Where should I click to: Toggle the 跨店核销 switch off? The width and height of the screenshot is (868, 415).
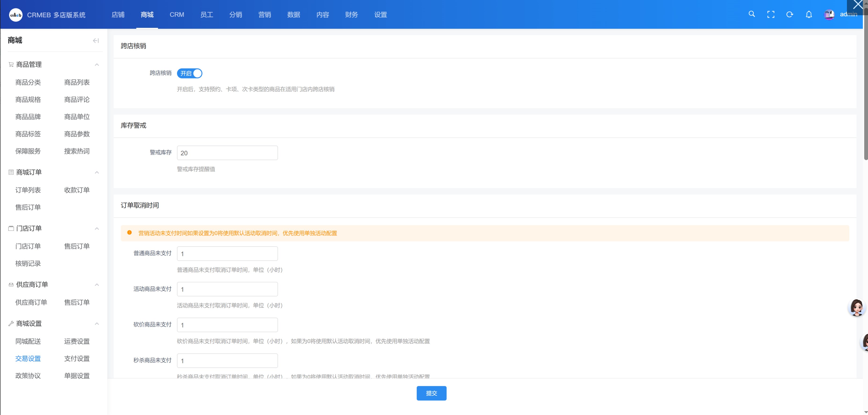pos(189,73)
